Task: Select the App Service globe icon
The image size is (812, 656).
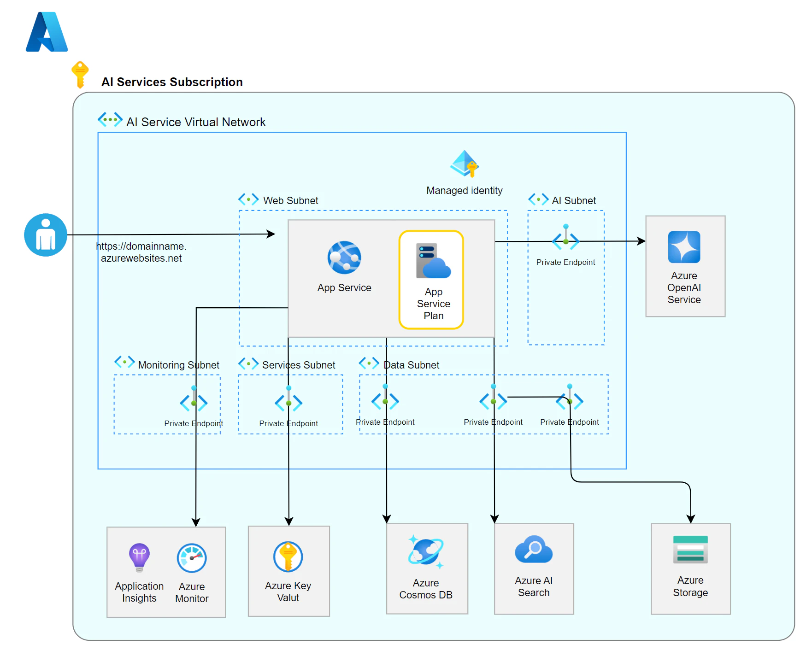Action: point(344,258)
